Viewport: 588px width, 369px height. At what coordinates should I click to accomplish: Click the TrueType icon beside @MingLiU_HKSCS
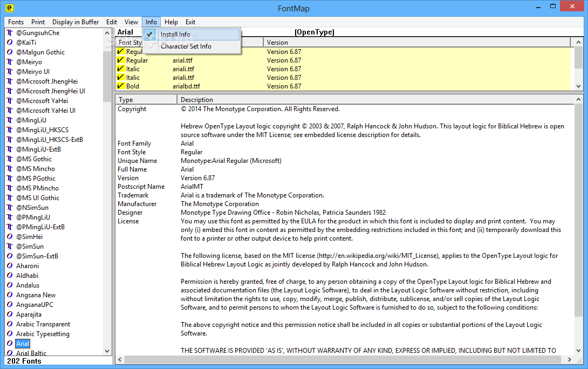[x=10, y=130]
